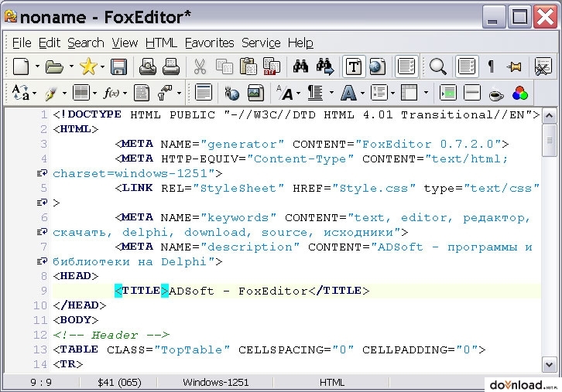562x392 pixels.
Task: Expand the dropdown arrow beside the table grid icon
Action: point(427,93)
